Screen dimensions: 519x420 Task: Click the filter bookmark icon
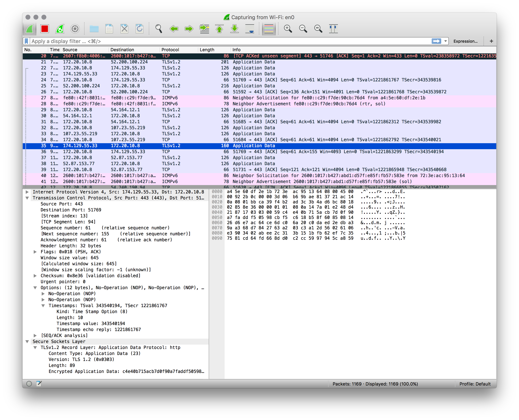point(26,41)
